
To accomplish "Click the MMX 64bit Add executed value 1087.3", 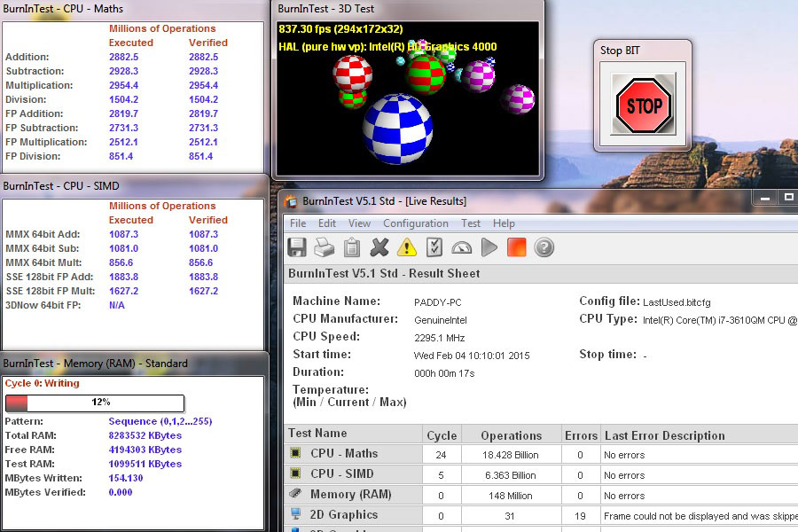I will (123, 234).
